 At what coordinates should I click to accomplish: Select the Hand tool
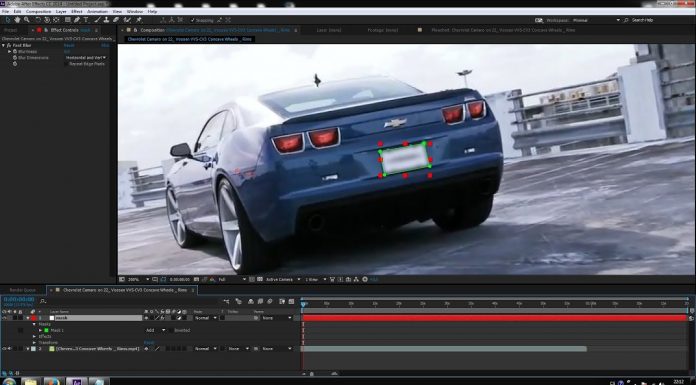[x=17, y=20]
